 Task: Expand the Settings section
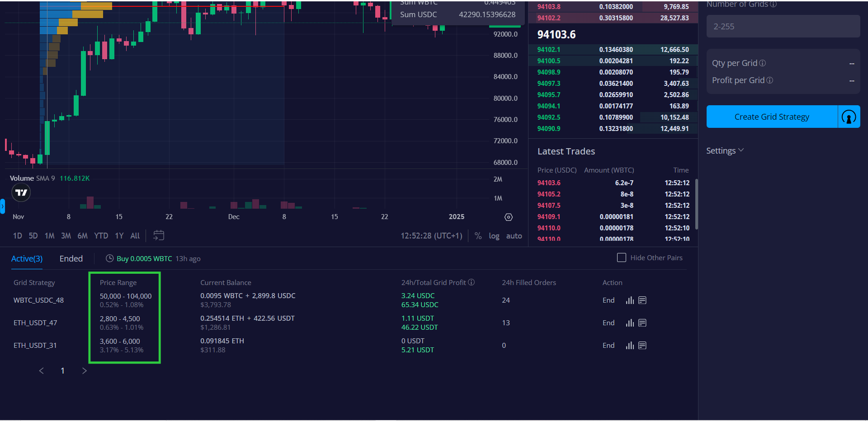[x=725, y=151]
